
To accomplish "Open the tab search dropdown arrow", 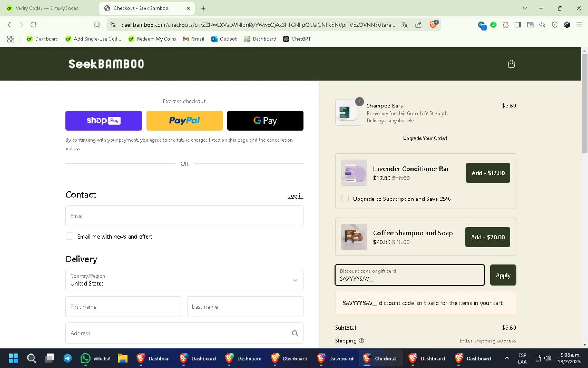I will tap(524, 8).
